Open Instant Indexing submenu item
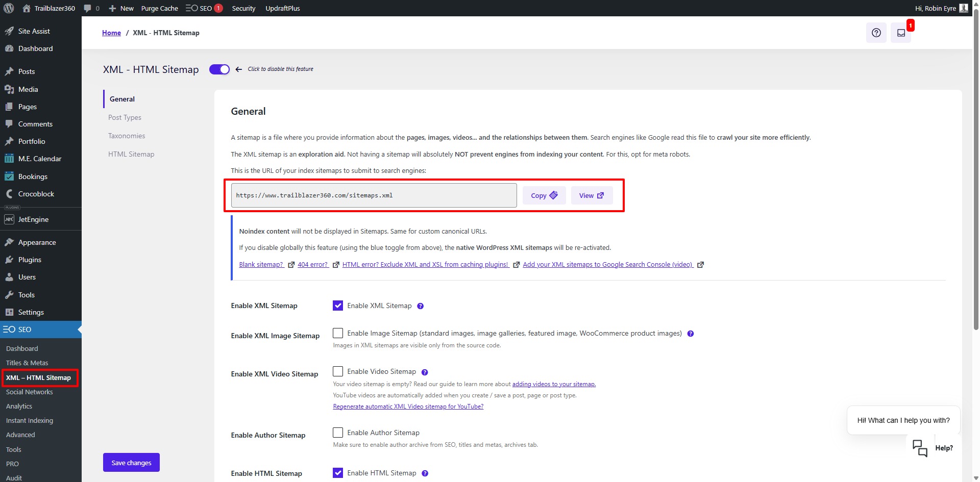980x482 pixels. (x=30, y=420)
